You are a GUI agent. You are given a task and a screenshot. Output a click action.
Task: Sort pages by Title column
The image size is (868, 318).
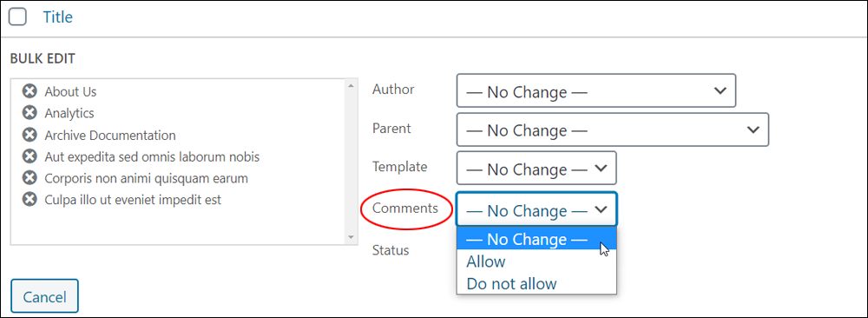[57, 17]
